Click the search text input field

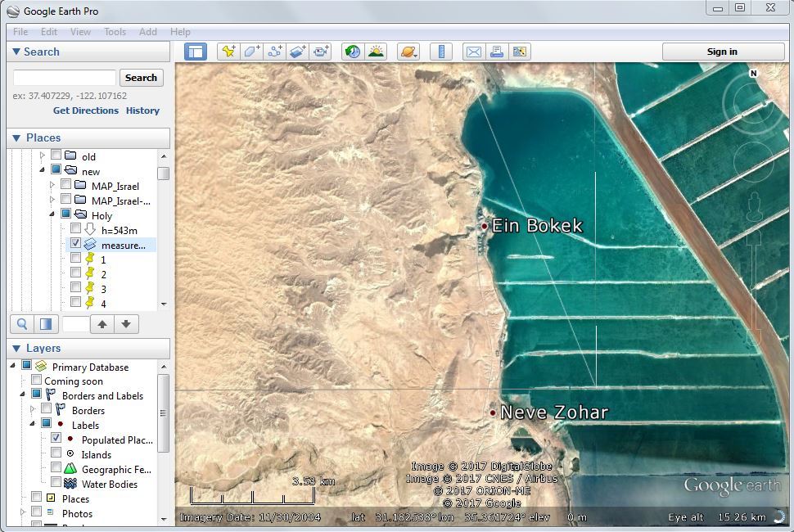tap(65, 78)
